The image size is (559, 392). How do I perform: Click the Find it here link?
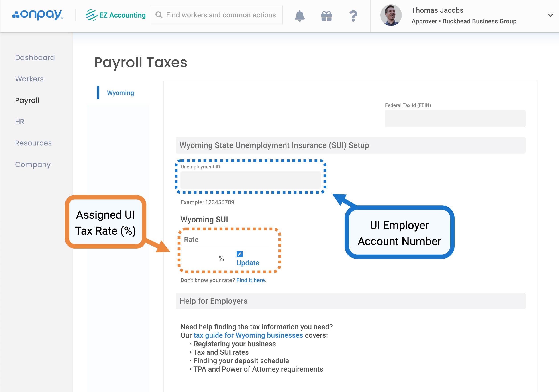[251, 280]
